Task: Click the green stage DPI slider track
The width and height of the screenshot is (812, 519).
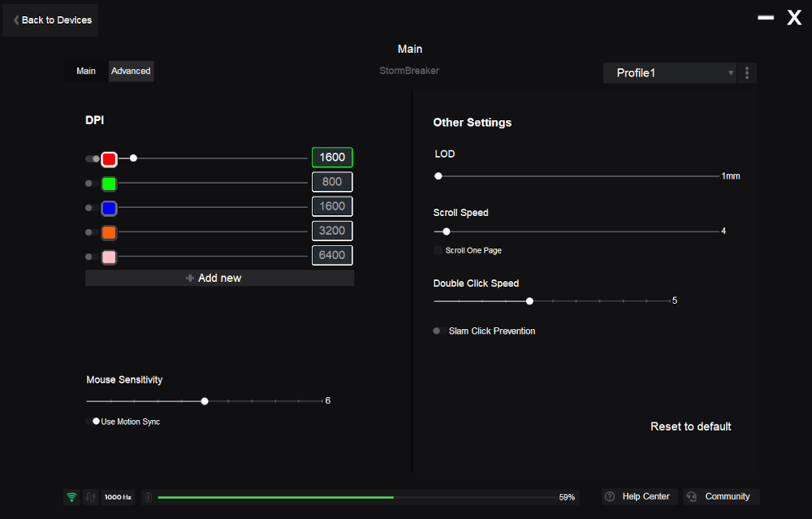Action: 213,183
